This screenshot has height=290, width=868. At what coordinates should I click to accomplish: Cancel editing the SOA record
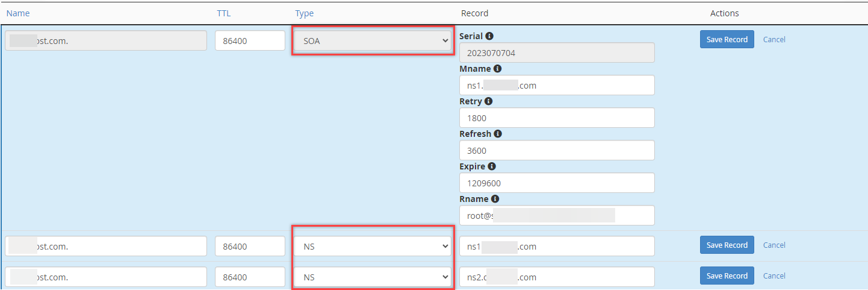(774, 40)
